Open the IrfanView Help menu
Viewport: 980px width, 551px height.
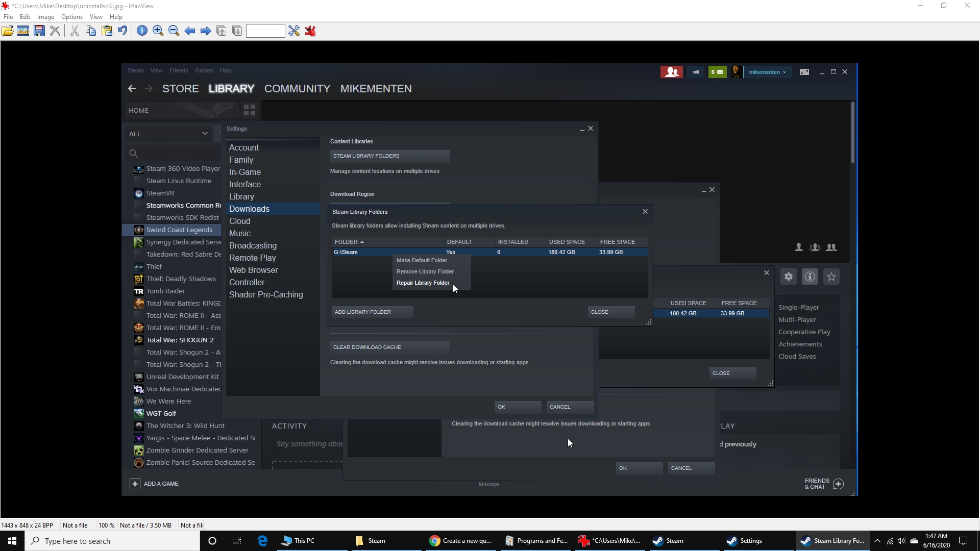(x=116, y=17)
